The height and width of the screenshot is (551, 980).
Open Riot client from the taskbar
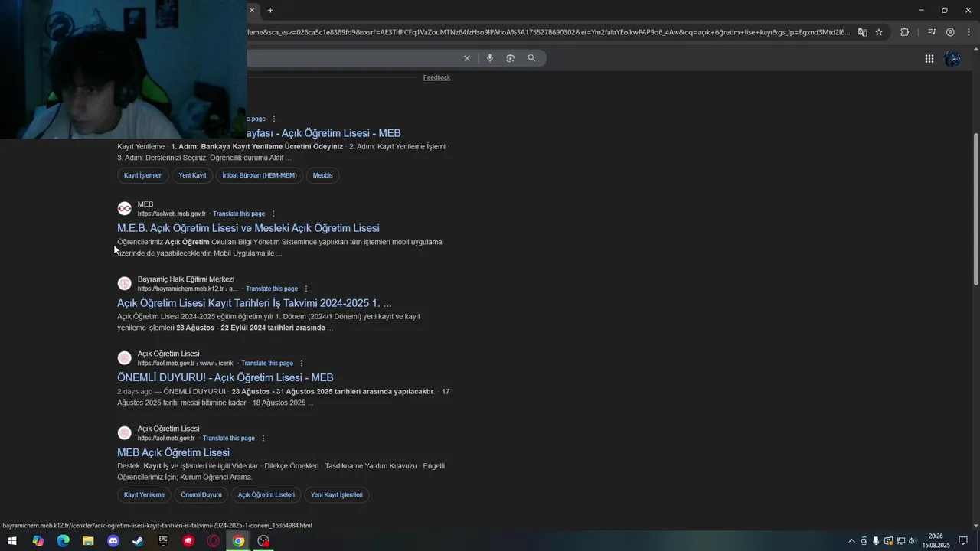coord(188,541)
